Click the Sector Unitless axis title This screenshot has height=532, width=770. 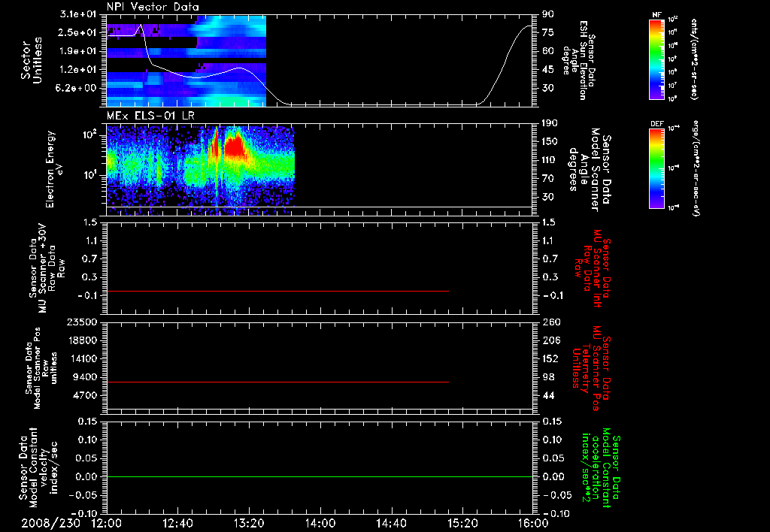coord(32,61)
